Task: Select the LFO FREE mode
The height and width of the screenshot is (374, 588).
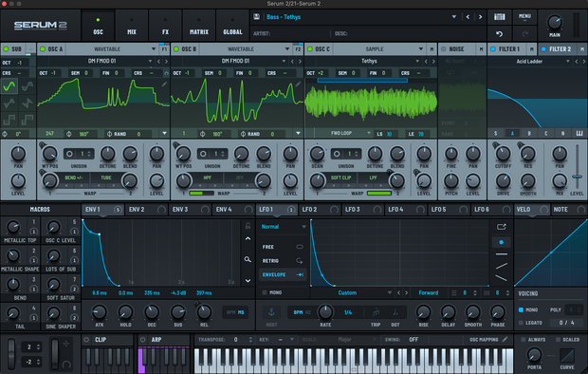Action: pyautogui.click(x=283, y=247)
